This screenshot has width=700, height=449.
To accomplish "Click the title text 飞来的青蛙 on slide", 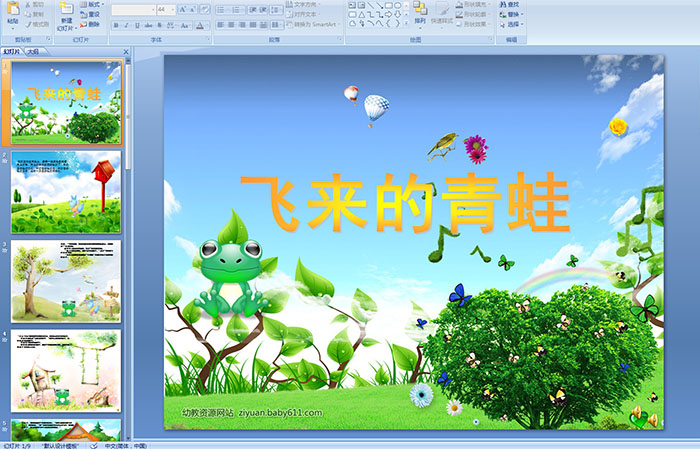I will (405, 203).
